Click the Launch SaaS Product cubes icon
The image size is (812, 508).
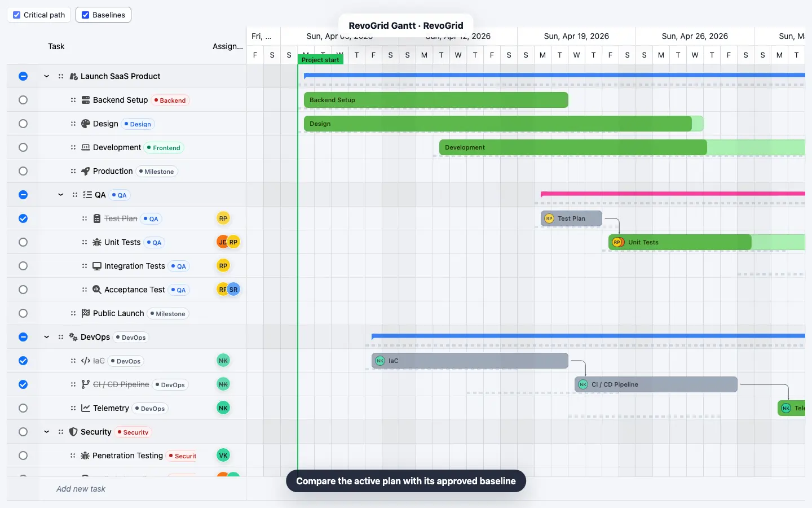click(73, 76)
